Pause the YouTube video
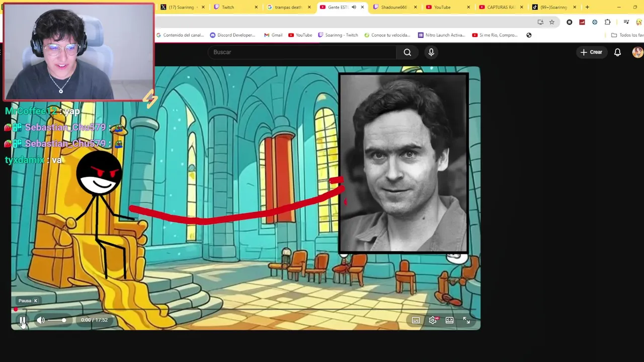644x362 pixels. pyautogui.click(x=22, y=320)
